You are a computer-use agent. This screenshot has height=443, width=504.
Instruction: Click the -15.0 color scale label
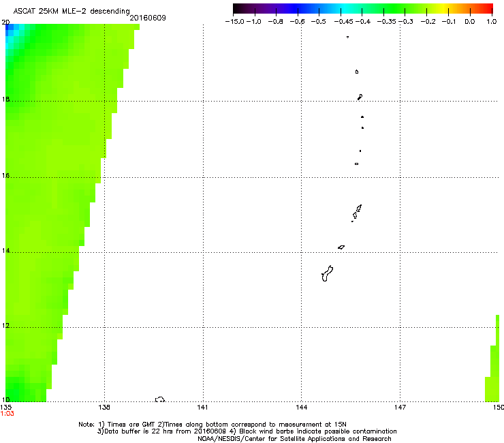click(235, 22)
